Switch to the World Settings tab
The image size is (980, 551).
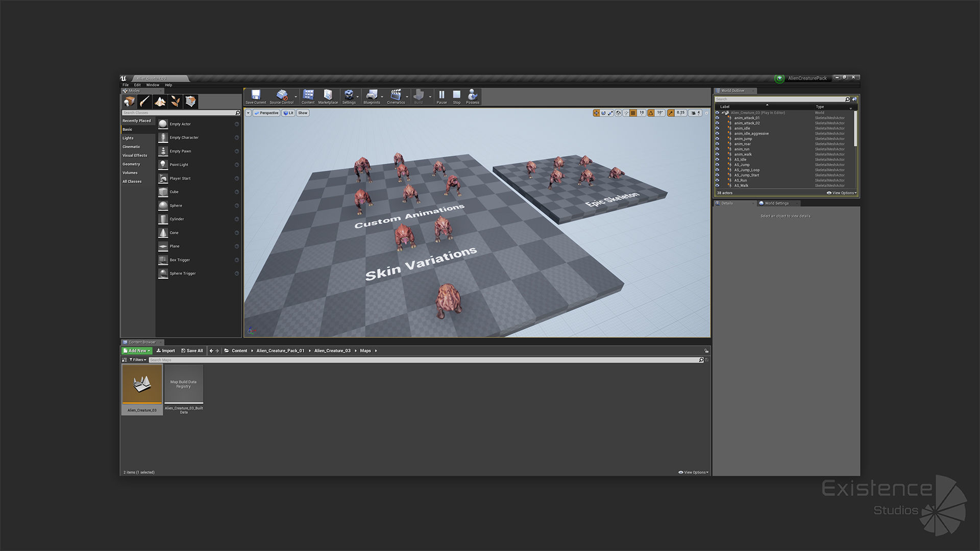(776, 203)
